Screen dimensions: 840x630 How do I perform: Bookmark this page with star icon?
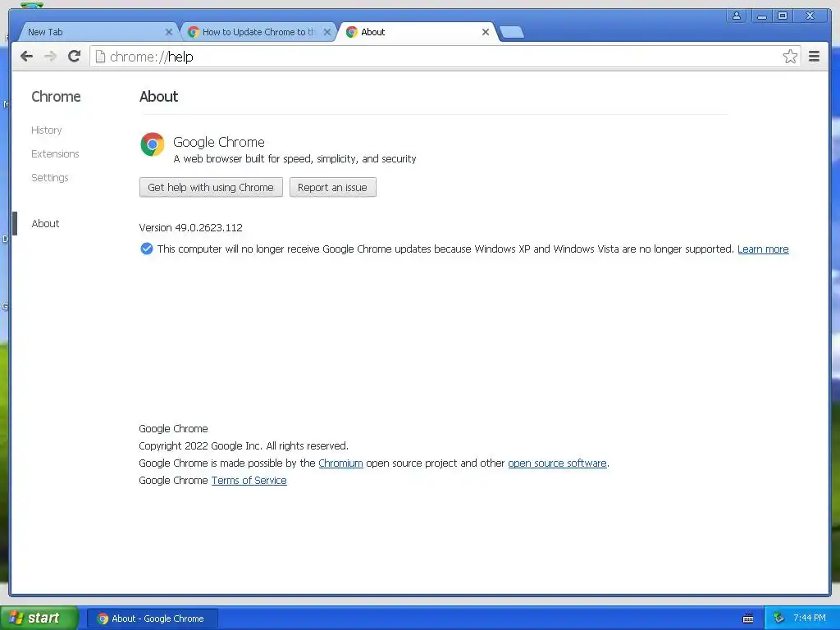coord(790,57)
